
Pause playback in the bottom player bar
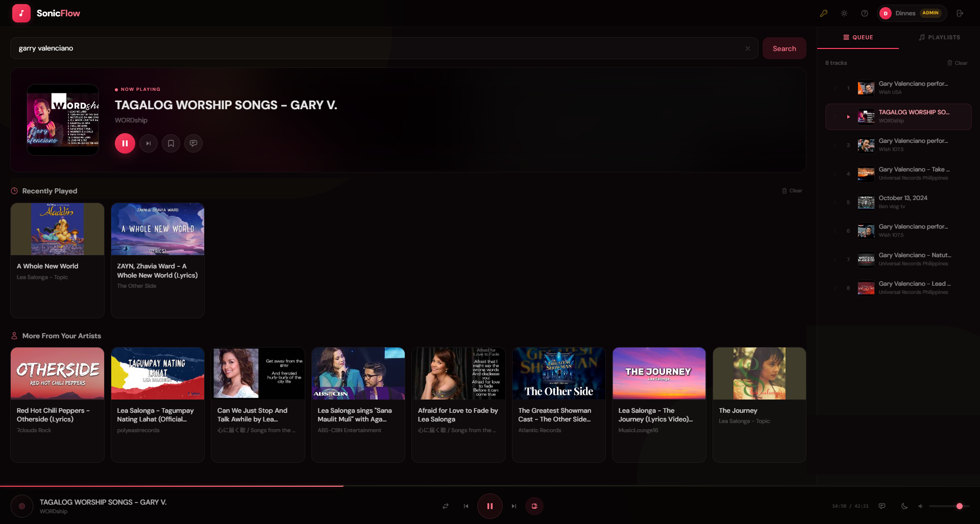489,506
